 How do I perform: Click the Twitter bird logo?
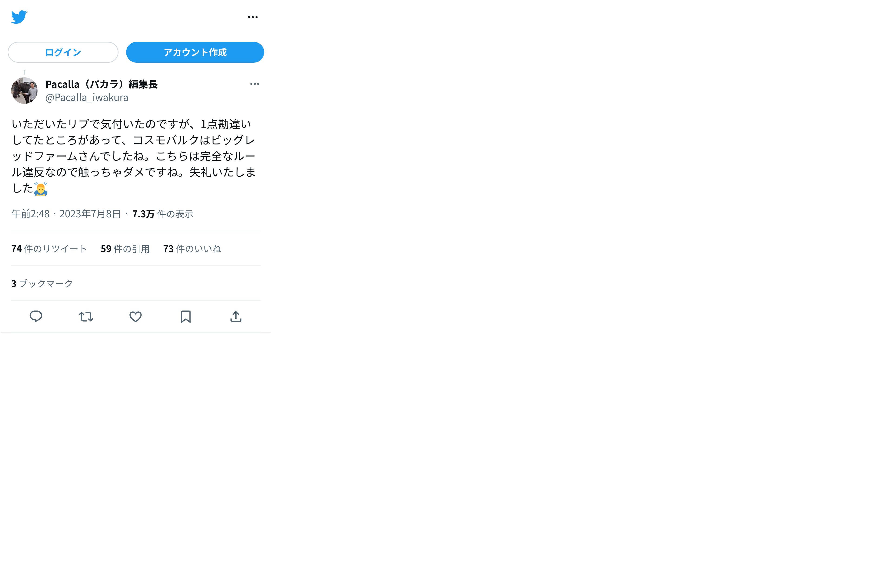click(19, 17)
